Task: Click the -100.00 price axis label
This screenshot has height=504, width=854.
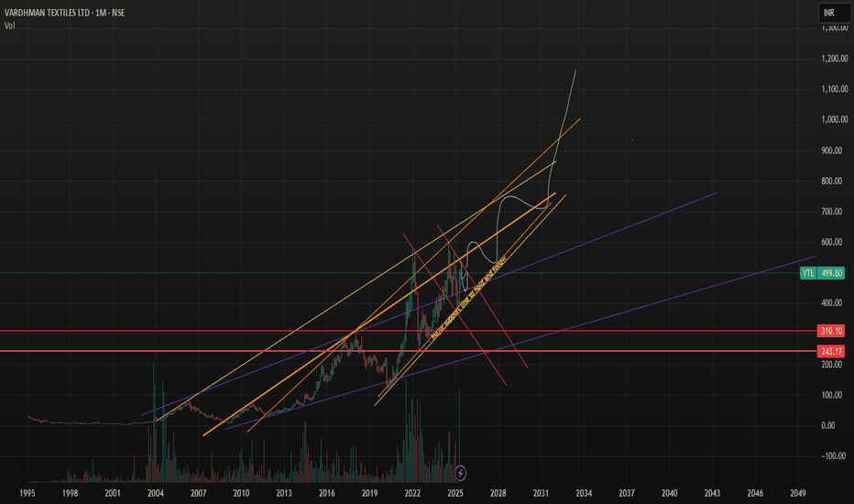Action: [835, 456]
